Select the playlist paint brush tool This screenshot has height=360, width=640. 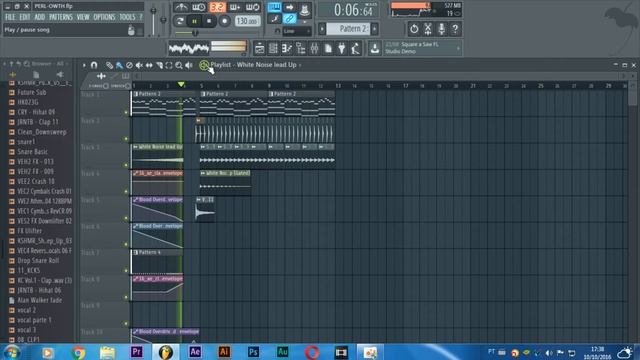[119, 65]
